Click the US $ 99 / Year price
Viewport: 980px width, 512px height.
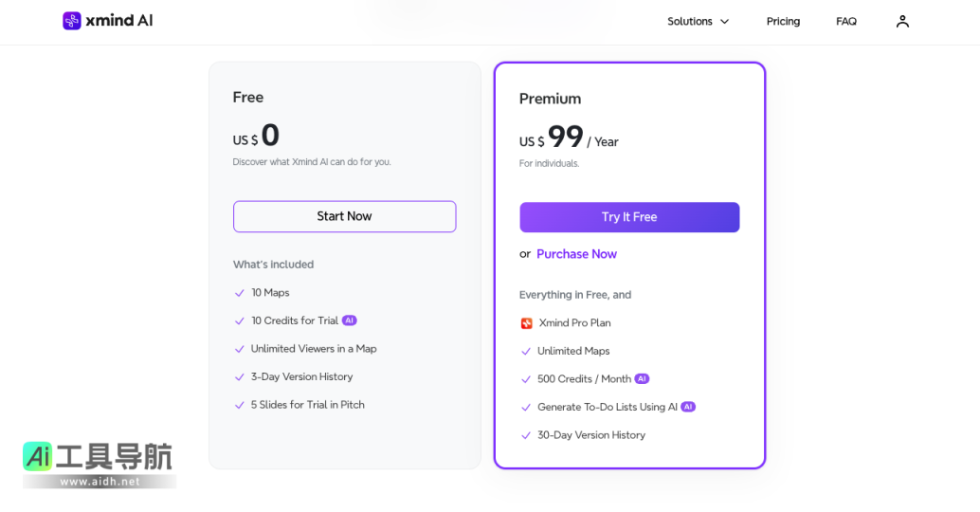(x=569, y=137)
